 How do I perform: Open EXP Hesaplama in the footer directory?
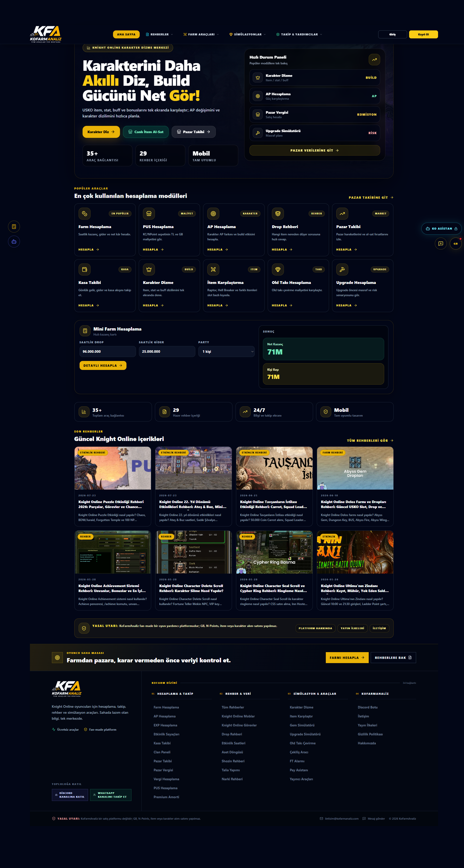click(165, 725)
